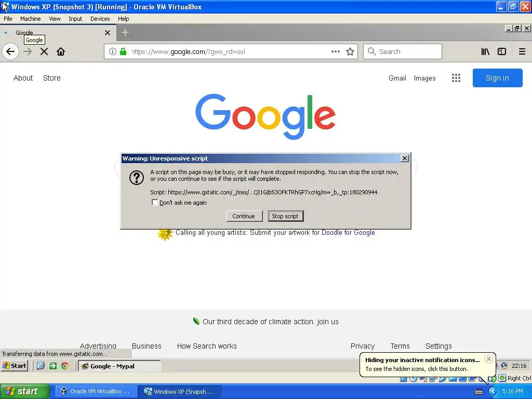Open the guest XP Start menu

pos(15,366)
